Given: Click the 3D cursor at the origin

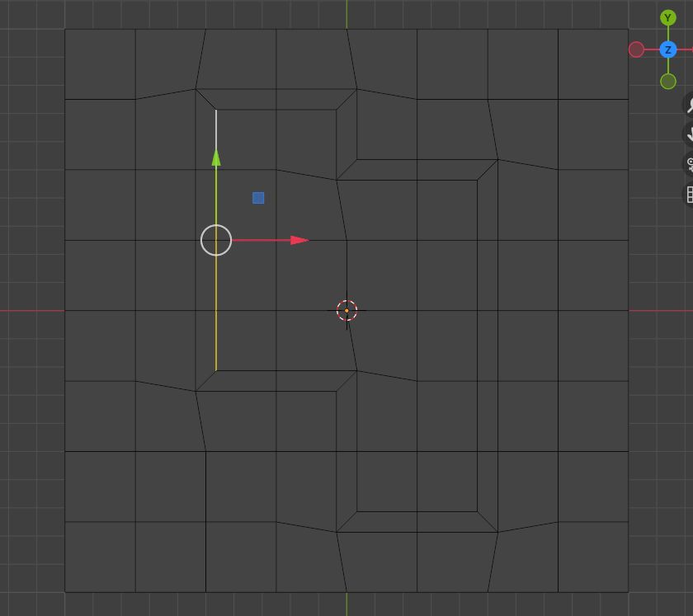Looking at the screenshot, I should click(346, 311).
